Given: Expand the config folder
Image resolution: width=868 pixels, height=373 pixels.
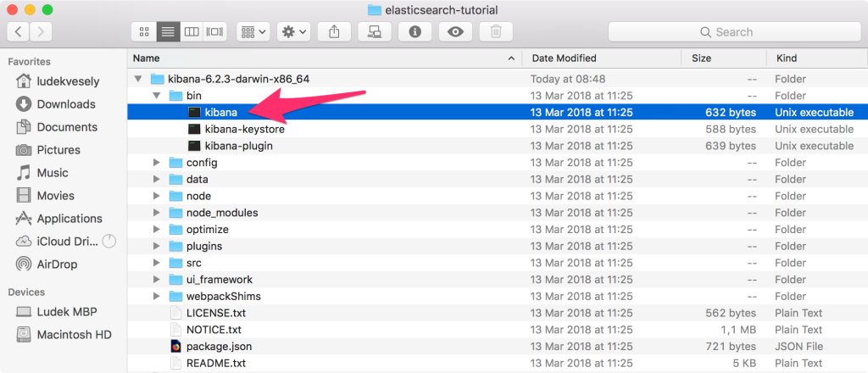Looking at the screenshot, I should 157,163.
